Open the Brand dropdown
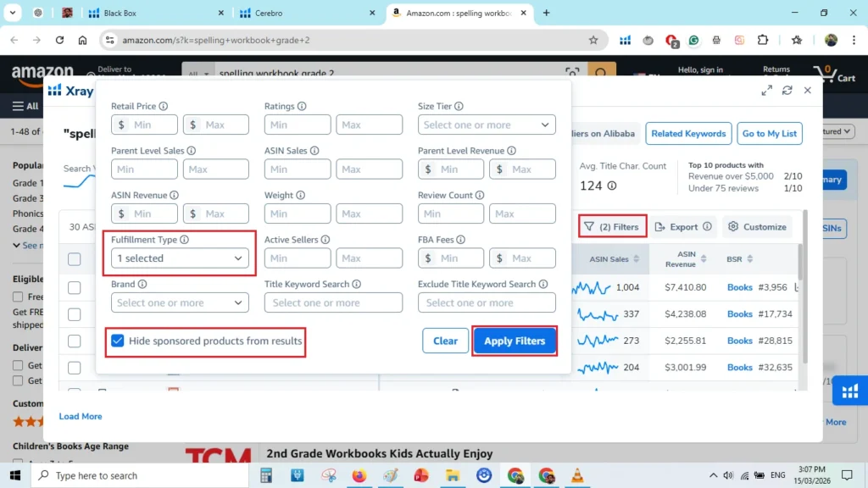The height and width of the screenshot is (488, 868). click(x=179, y=302)
